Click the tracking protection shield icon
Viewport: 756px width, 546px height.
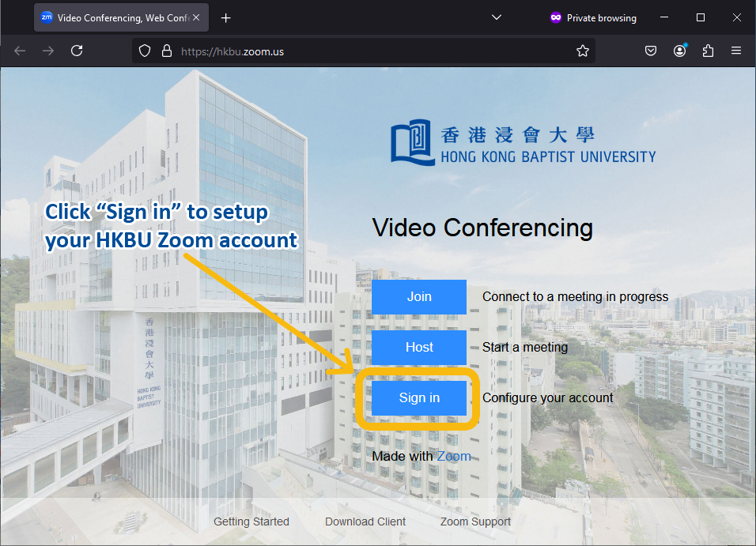(x=145, y=51)
